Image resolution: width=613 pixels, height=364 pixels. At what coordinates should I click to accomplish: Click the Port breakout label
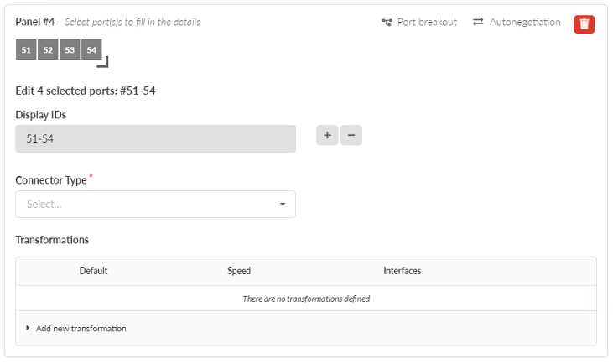click(427, 23)
